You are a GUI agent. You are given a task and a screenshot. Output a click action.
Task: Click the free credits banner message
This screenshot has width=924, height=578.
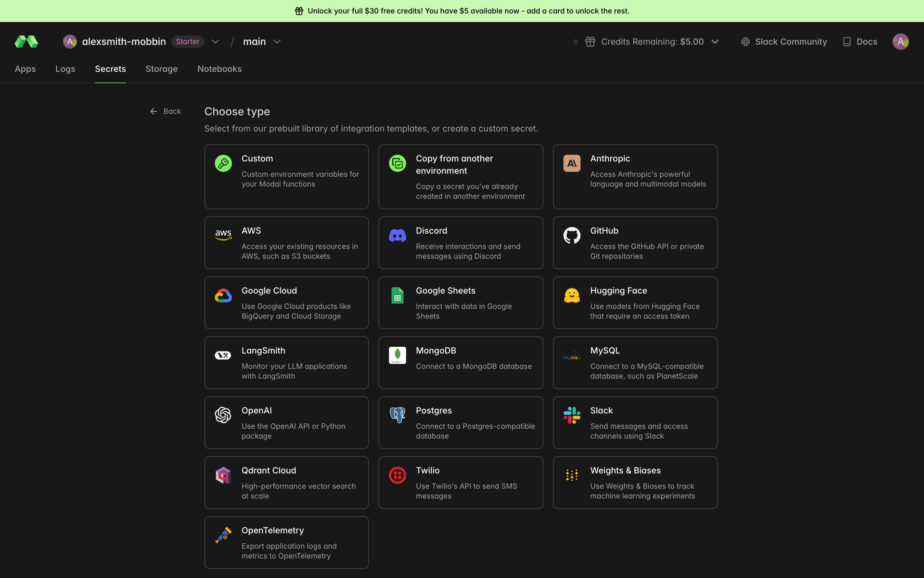pos(468,11)
